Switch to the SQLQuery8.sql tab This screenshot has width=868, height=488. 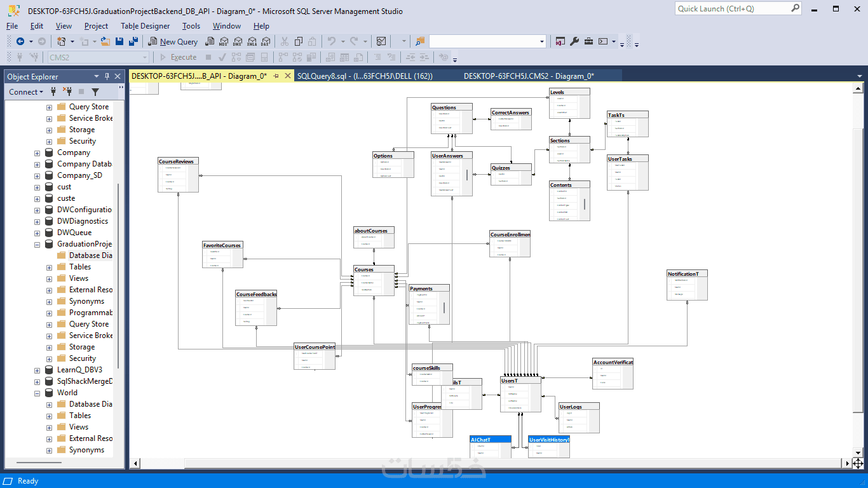[x=365, y=76]
